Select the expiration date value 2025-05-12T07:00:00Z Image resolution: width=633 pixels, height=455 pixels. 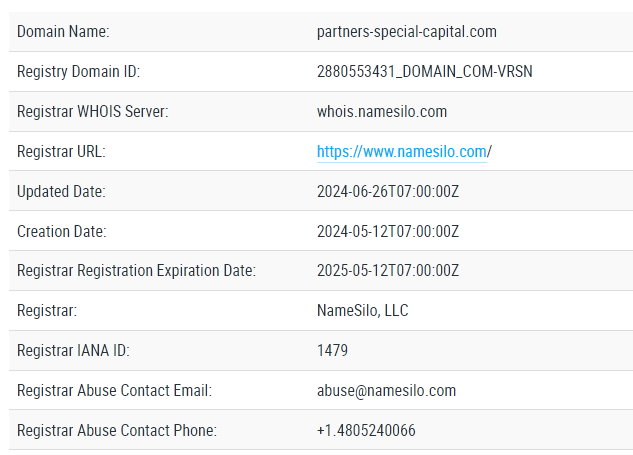click(x=388, y=271)
